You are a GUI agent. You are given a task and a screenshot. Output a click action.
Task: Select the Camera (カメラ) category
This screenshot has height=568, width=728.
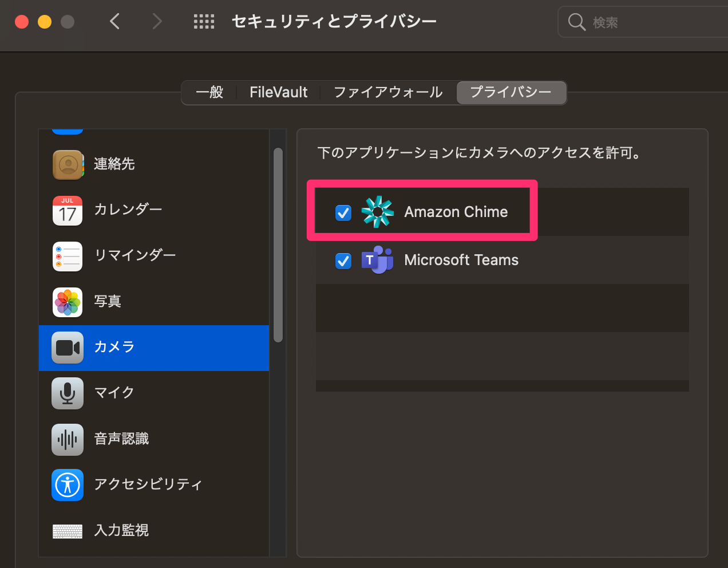tap(154, 348)
